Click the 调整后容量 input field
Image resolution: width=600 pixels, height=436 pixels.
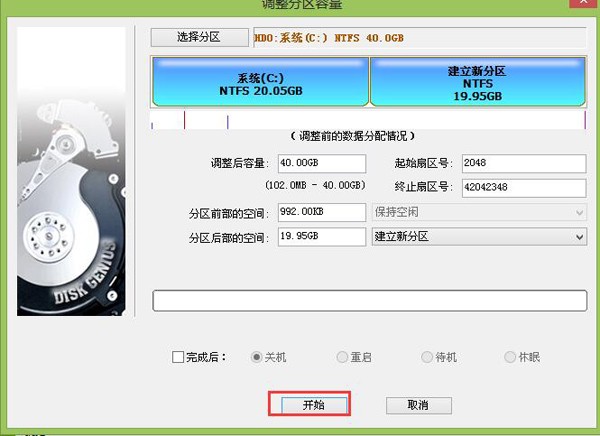point(322,163)
